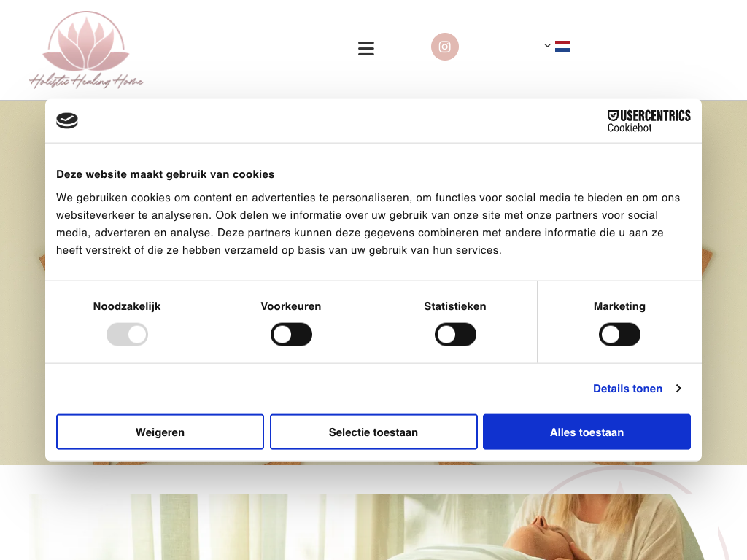Turn on the Marketing cookies switch
Screen dimensions: 747x560
pos(619,334)
